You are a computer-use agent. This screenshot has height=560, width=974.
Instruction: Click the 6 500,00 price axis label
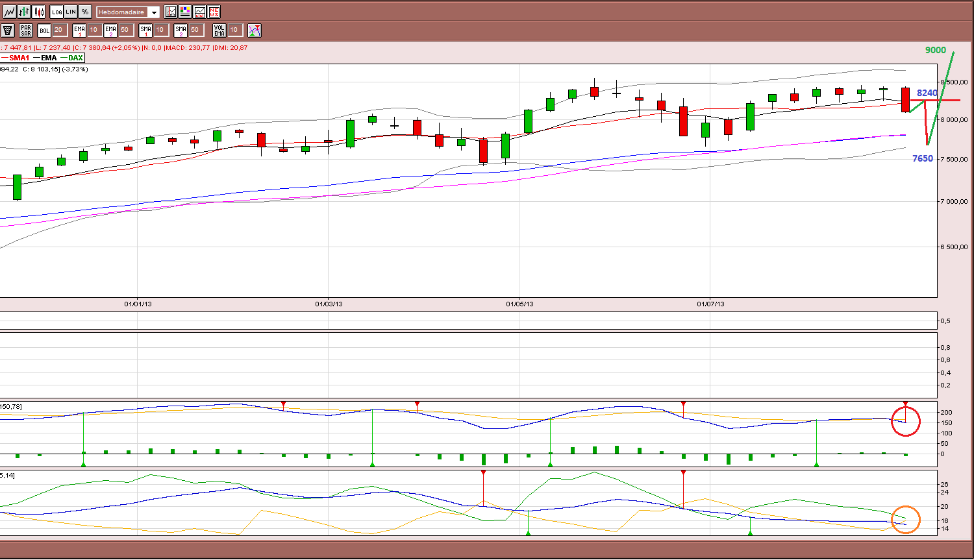tap(954, 247)
